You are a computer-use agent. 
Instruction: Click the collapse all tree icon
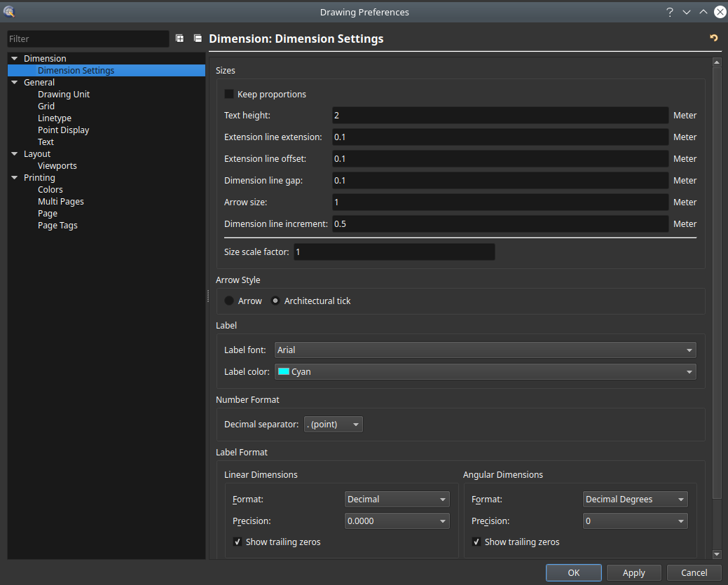pyautogui.click(x=198, y=39)
